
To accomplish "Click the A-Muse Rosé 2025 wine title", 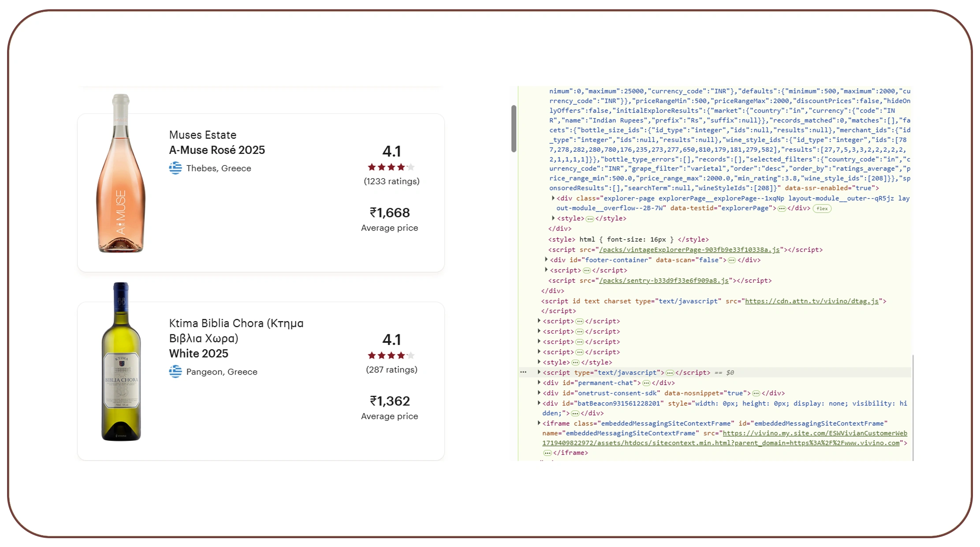I will [217, 150].
